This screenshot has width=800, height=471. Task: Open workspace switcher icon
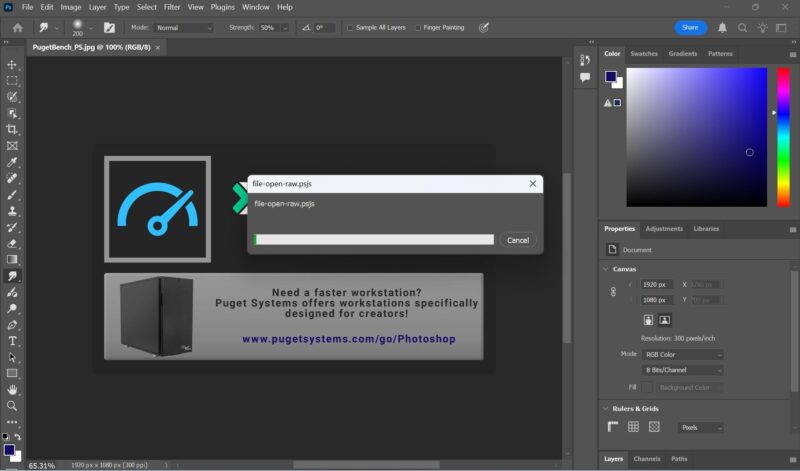(x=781, y=28)
